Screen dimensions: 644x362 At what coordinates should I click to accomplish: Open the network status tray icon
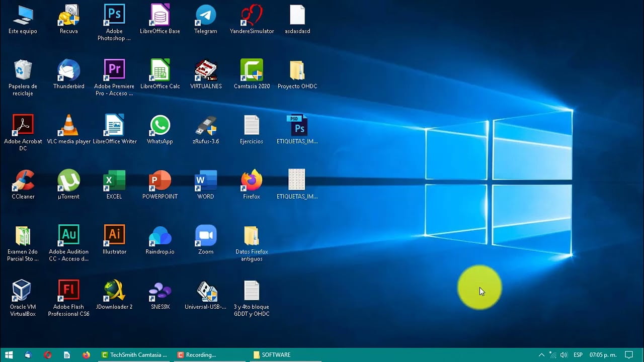[x=553, y=354]
